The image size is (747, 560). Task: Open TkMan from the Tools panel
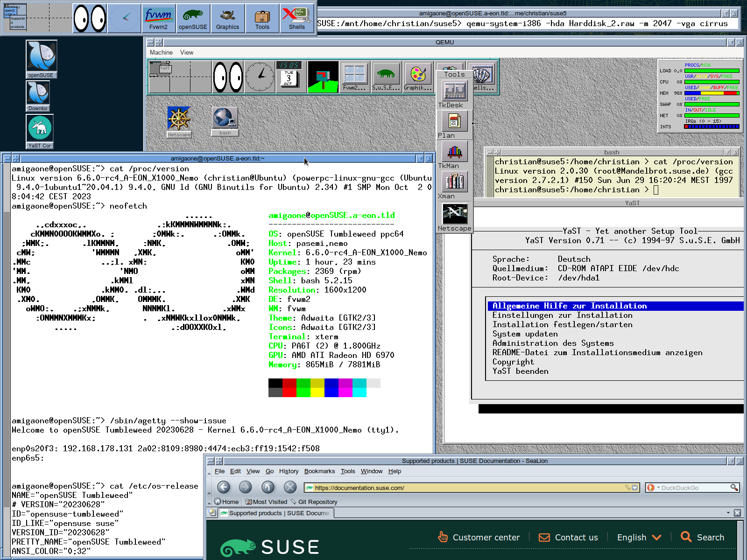pos(454,152)
